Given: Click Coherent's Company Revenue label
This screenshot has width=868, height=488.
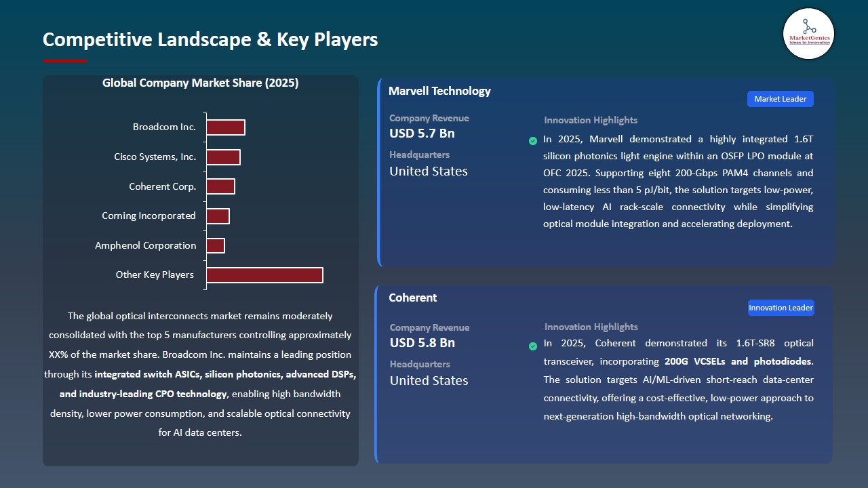Looking at the screenshot, I should click(x=430, y=327).
